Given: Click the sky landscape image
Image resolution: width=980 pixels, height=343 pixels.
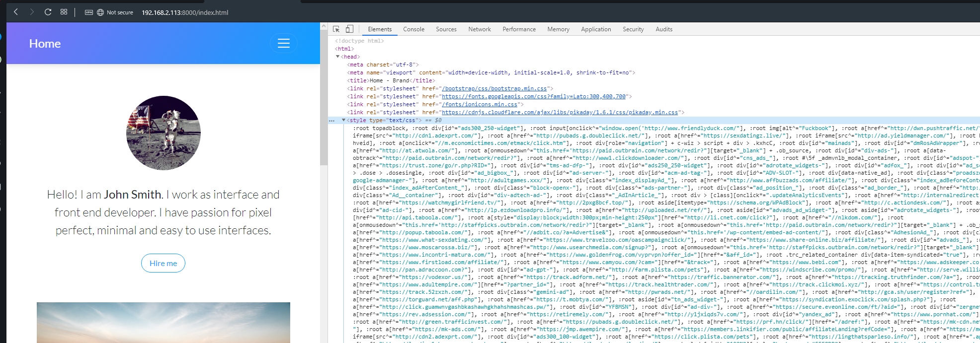Looking at the screenshot, I should [x=163, y=322].
